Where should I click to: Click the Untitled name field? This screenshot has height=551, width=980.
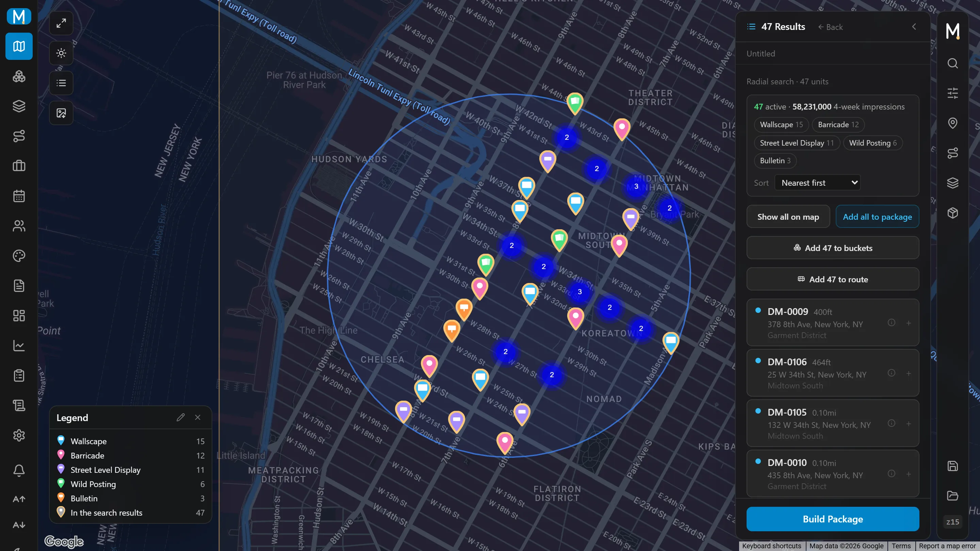[833, 54]
